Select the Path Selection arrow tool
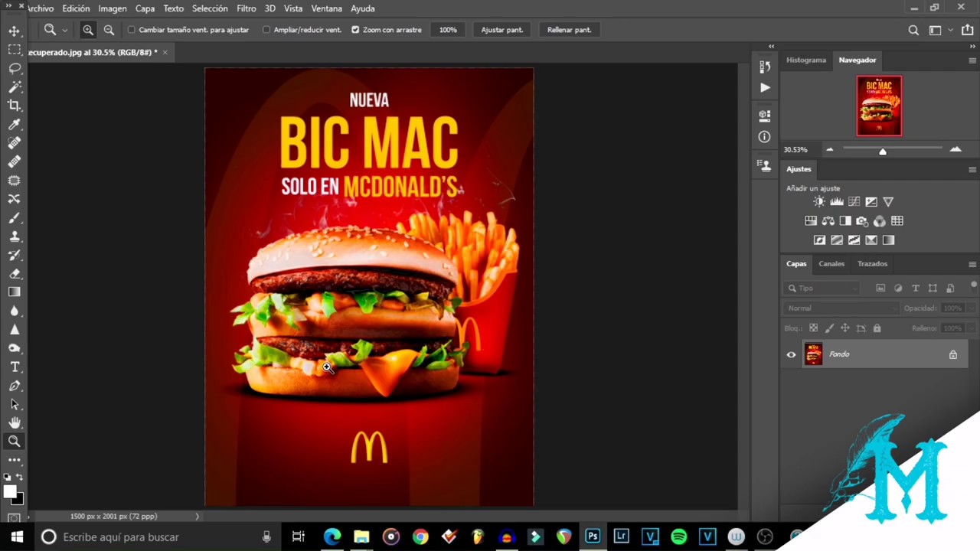Viewport: 980px width, 551px height. click(x=15, y=404)
